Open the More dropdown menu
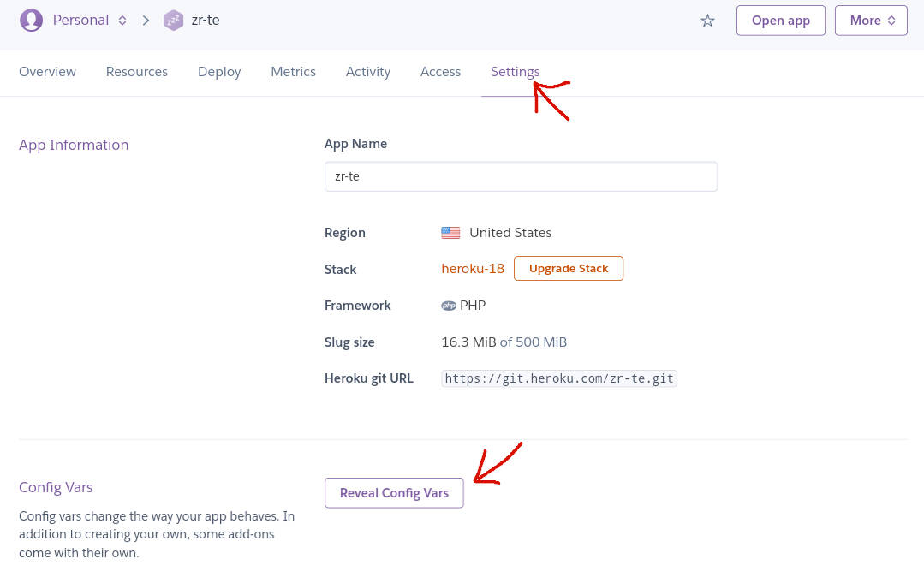 coord(871,21)
